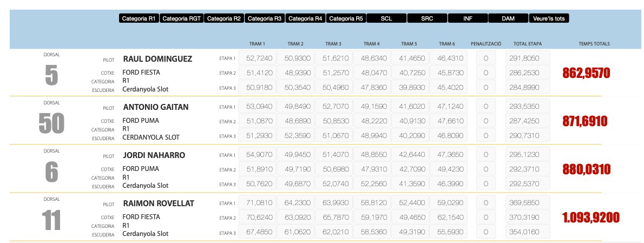Click the pilot name RAUL DOMINGUEZ
The width and height of the screenshot is (644, 243).
[x=157, y=58]
